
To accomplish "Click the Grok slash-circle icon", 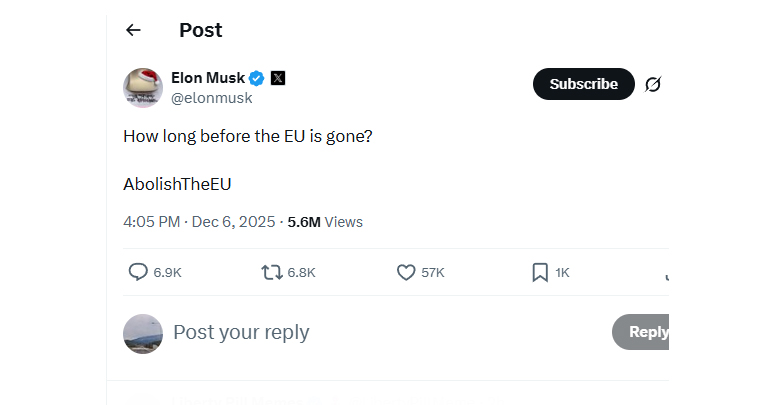I will tap(653, 84).
